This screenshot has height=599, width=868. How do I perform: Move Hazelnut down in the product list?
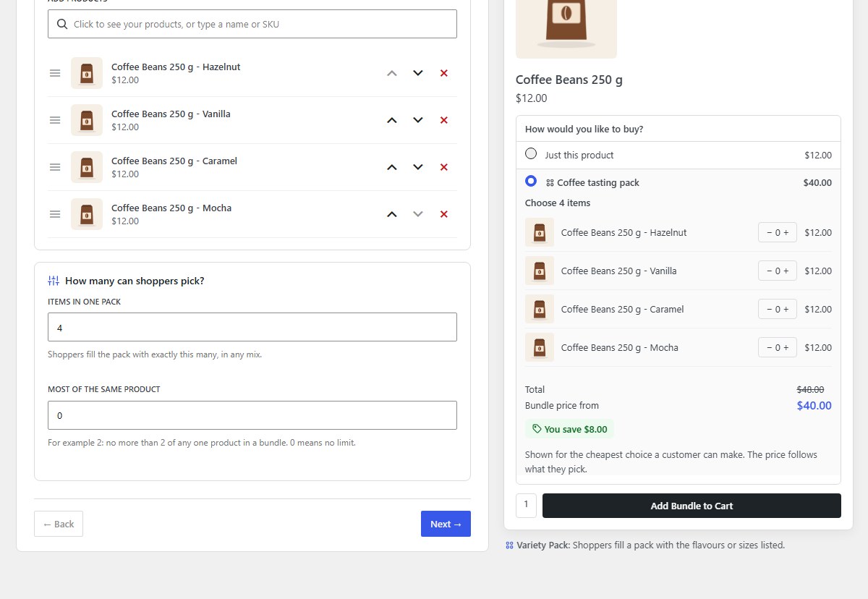[418, 73]
